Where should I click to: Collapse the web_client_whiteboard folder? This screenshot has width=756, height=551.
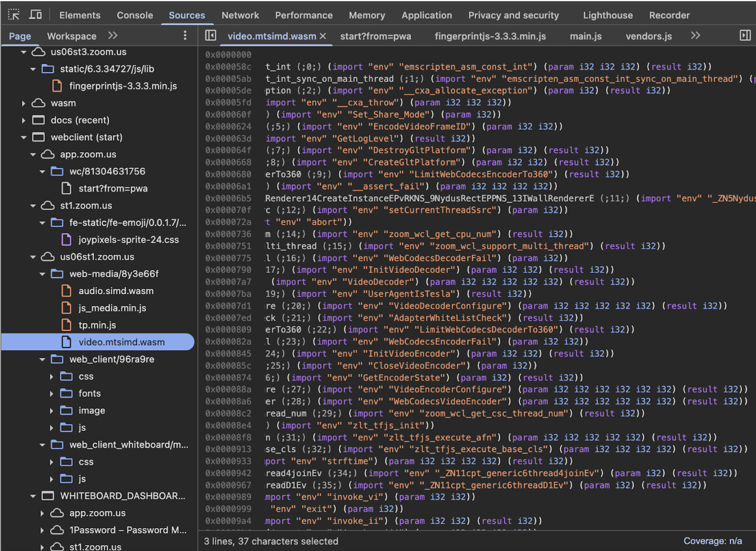pyautogui.click(x=42, y=445)
